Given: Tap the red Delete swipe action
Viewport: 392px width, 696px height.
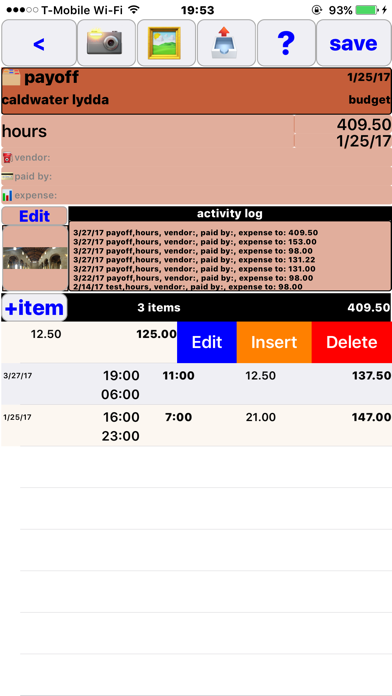Looking at the screenshot, I should click(352, 342).
